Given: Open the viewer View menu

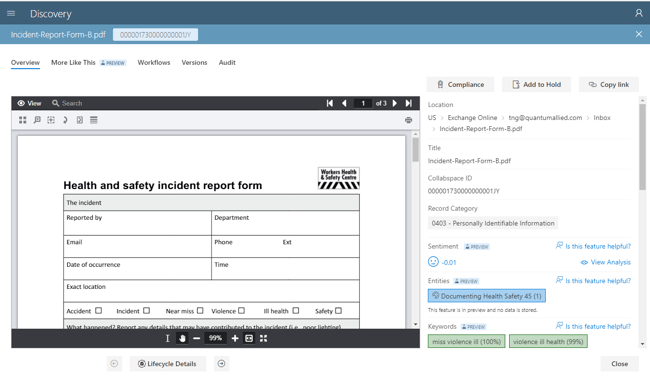Looking at the screenshot, I should coord(29,103).
